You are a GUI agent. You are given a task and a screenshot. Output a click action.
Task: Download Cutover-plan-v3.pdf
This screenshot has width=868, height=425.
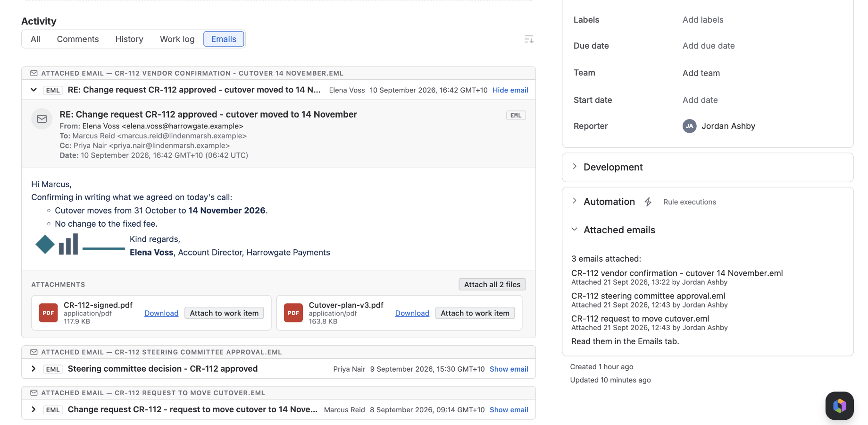point(412,313)
